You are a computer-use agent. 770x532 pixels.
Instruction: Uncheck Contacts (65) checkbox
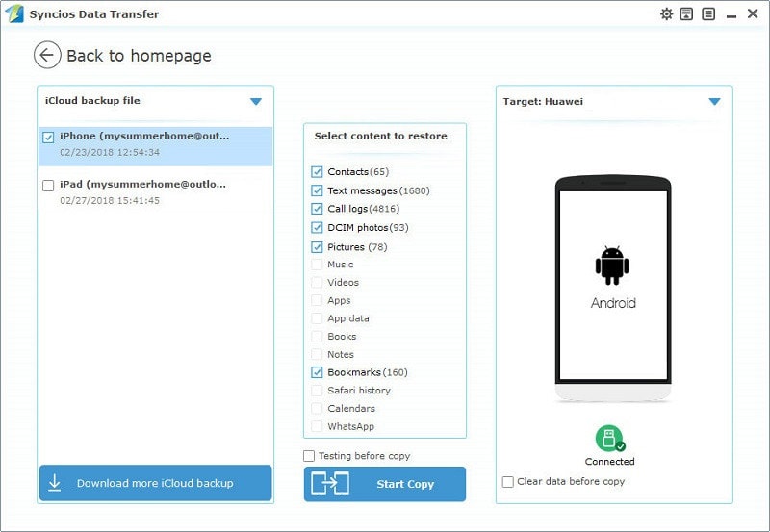[317, 172]
